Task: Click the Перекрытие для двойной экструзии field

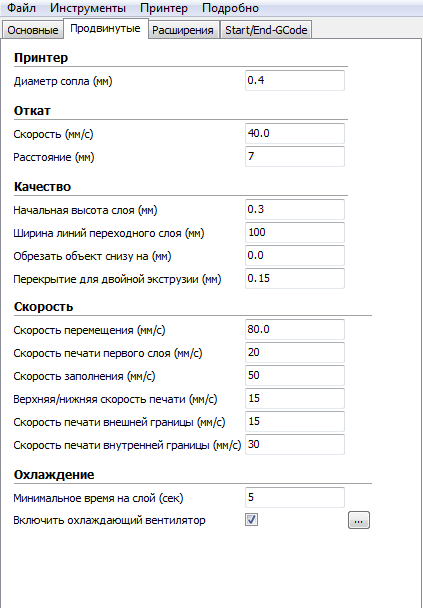Action: (295, 278)
